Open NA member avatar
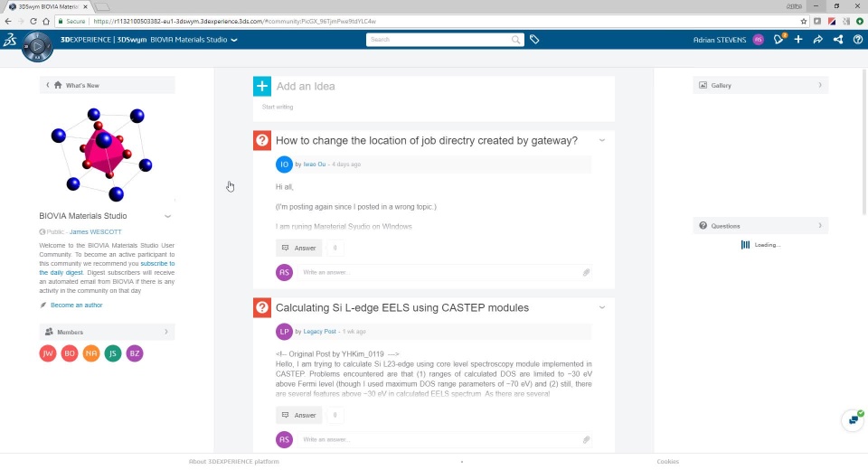The height and width of the screenshot is (470, 868). [91, 353]
